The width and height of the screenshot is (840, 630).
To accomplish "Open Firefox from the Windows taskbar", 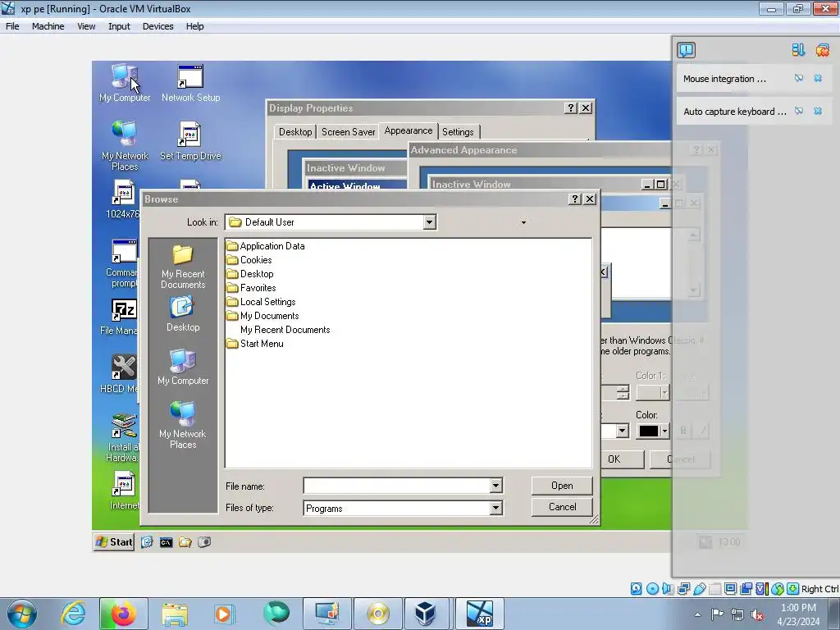I will (x=123, y=614).
